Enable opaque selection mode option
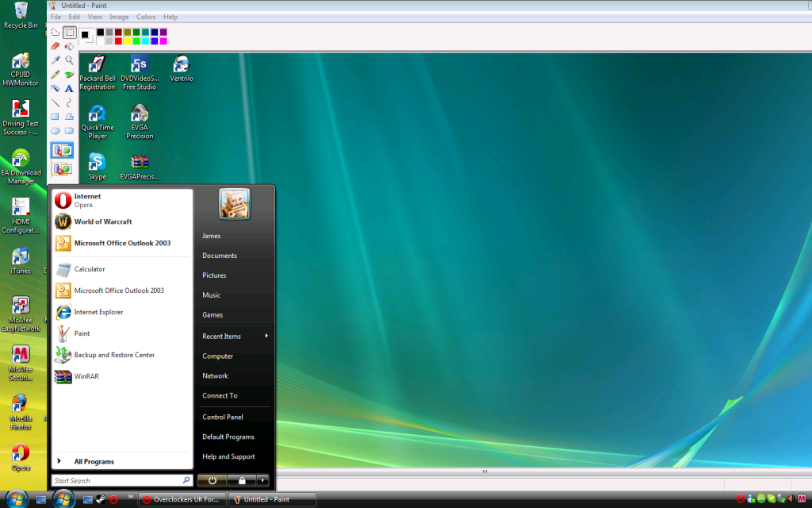This screenshot has width=812, height=508. tap(62, 150)
